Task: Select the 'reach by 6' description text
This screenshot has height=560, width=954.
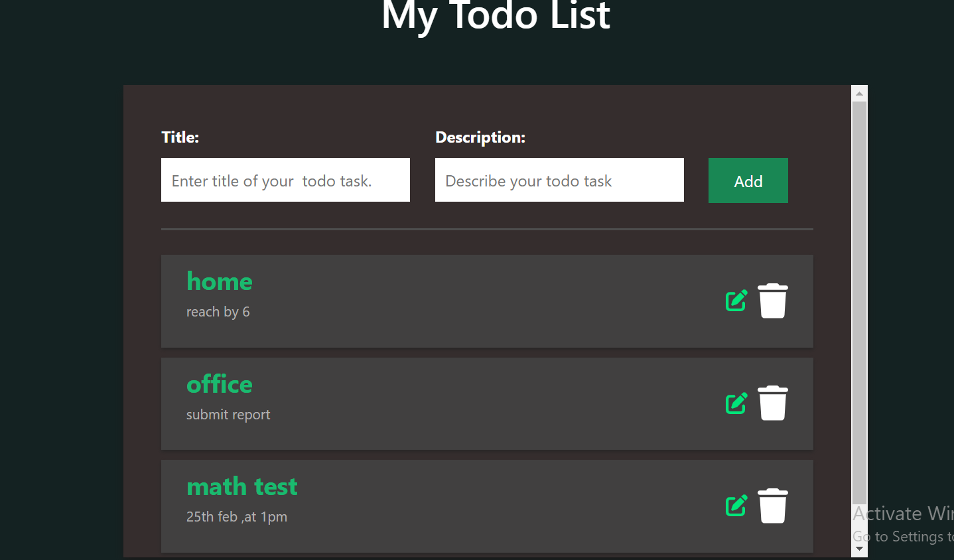Action: pos(218,311)
